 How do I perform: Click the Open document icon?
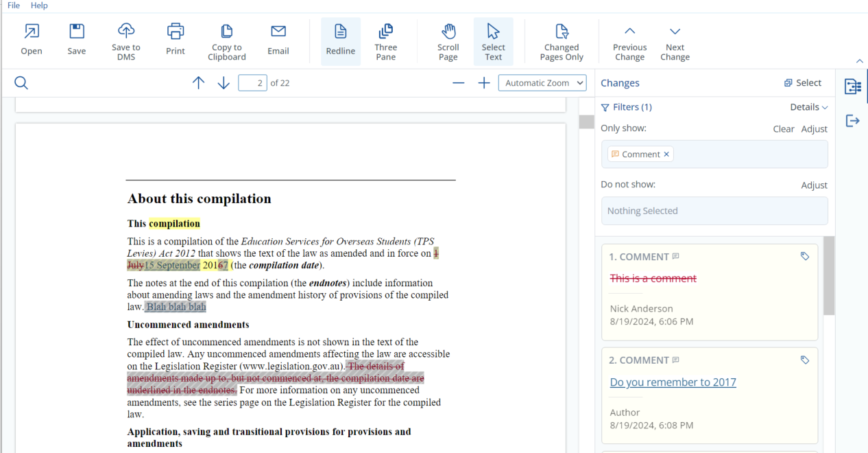(x=32, y=31)
